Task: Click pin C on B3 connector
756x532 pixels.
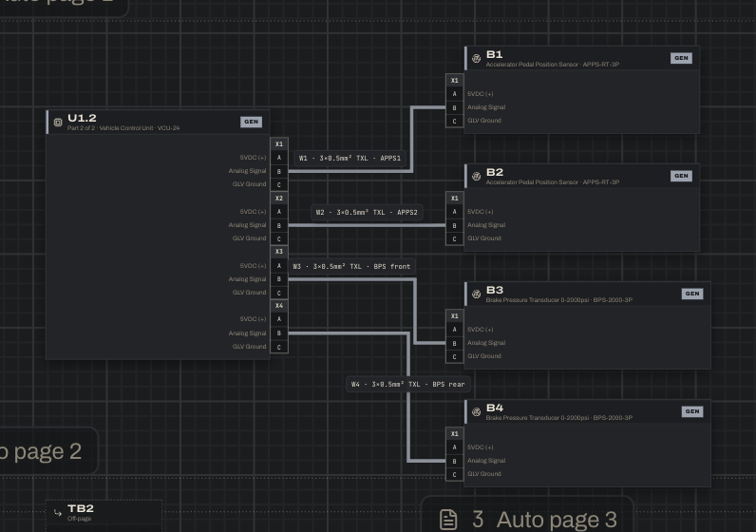Action: coord(455,356)
